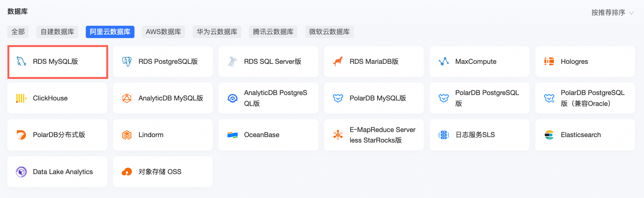Select the 对象存储 OSS label
The height and width of the screenshot is (198, 644).
(160, 172)
